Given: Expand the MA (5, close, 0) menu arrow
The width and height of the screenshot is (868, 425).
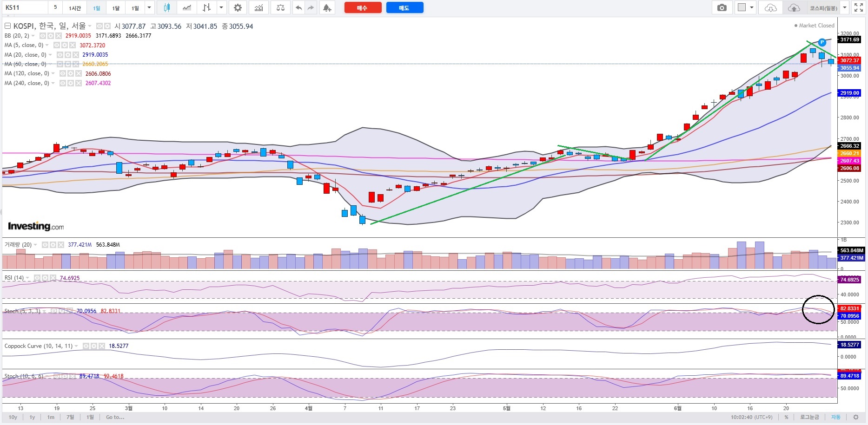Looking at the screenshot, I should (47, 45).
